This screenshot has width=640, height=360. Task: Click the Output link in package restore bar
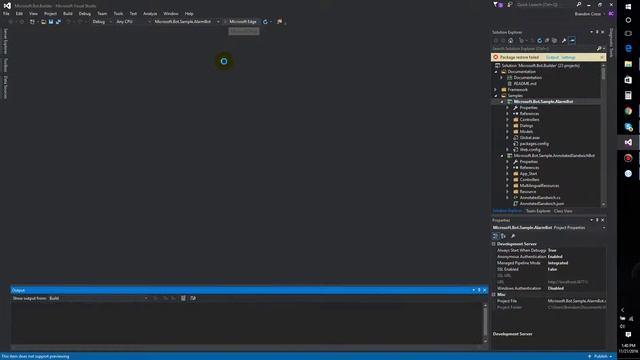[551, 58]
